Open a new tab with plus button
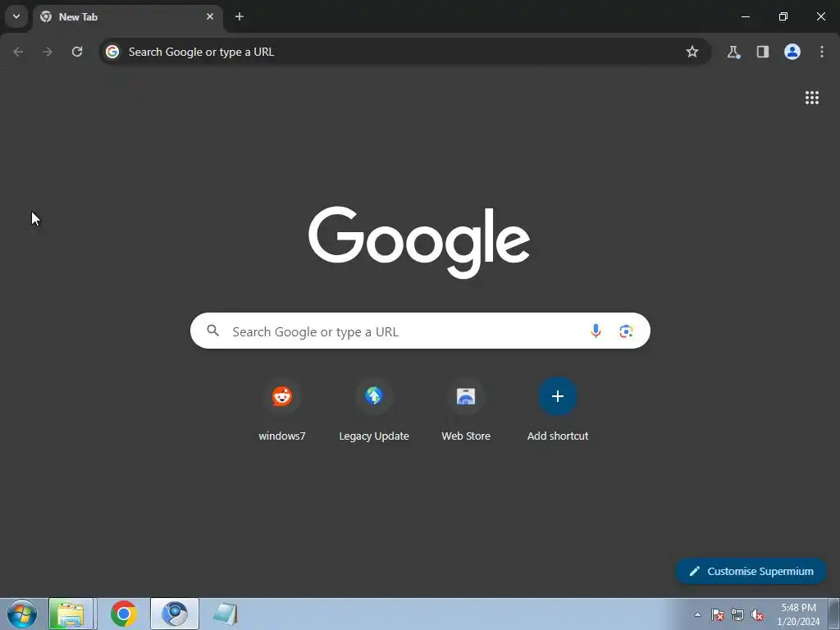This screenshot has width=840, height=630. click(240, 16)
